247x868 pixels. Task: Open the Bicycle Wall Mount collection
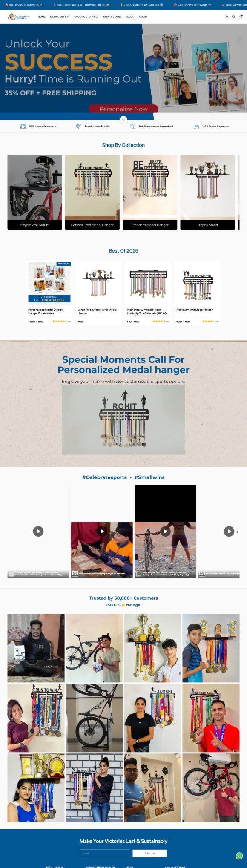[x=34, y=192]
